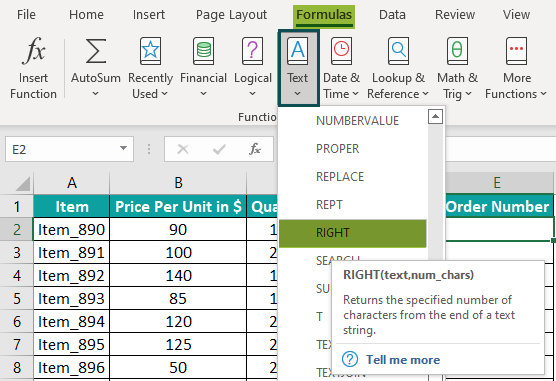This screenshot has height=381, width=556.
Task: Select the price cell showing 85
Action: tap(178, 298)
